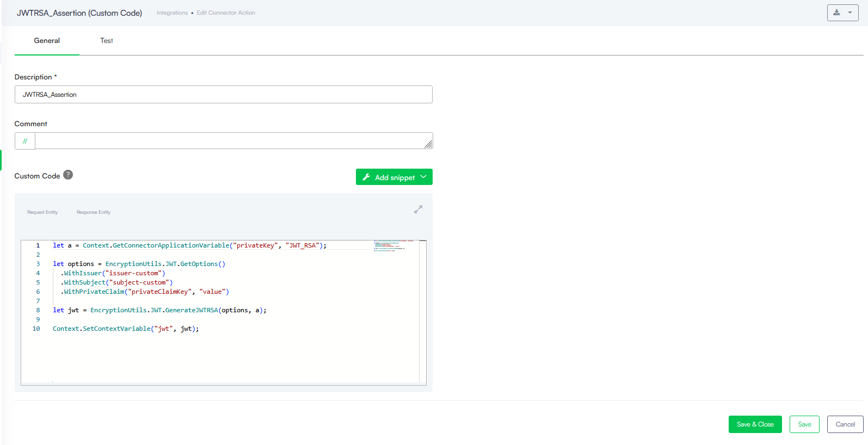Click the code editor vertical scrollbar
868x445 pixels.
(x=423, y=313)
